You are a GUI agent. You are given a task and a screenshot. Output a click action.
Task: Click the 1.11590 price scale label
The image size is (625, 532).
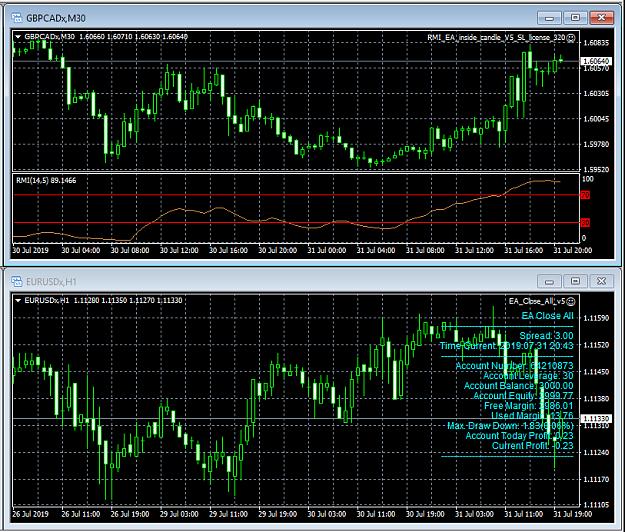[596, 318]
